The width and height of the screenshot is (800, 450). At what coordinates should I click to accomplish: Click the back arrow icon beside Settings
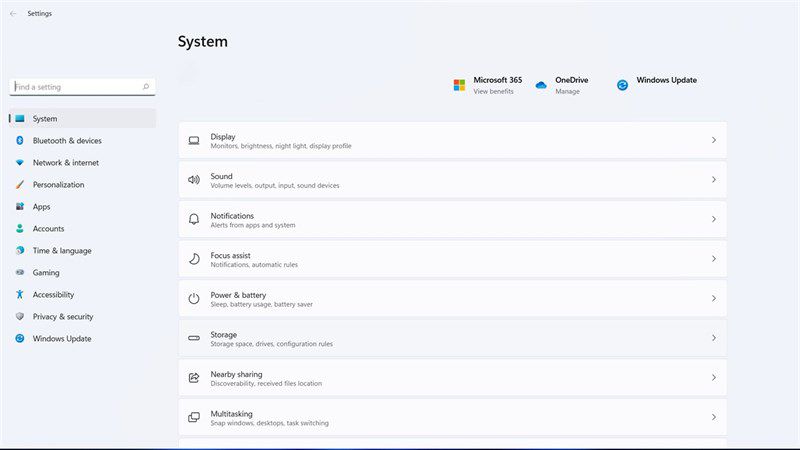coord(13,14)
